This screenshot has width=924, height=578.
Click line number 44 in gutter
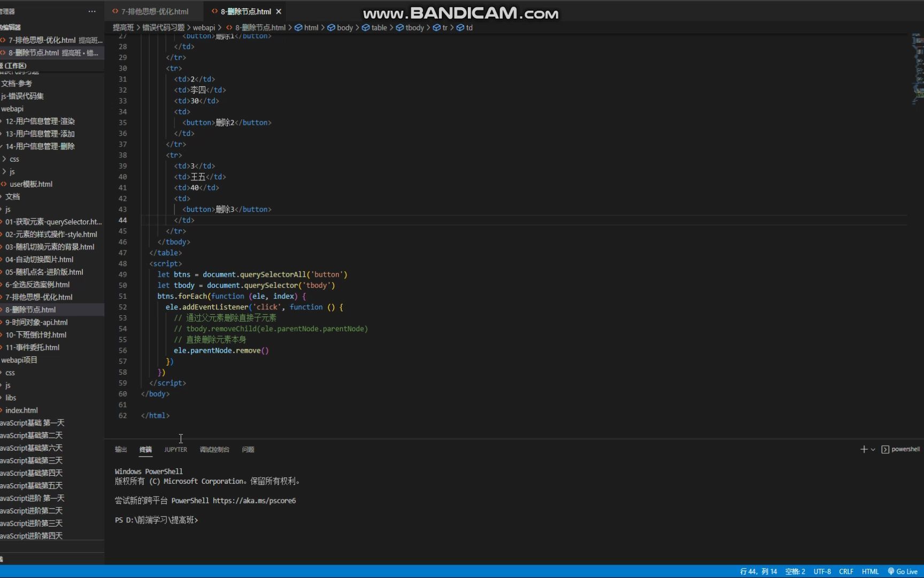click(x=123, y=220)
